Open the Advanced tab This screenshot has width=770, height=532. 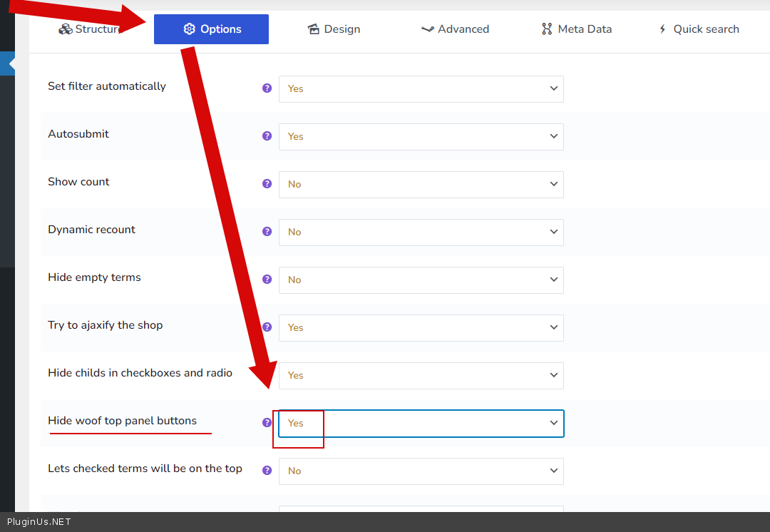(x=455, y=29)
